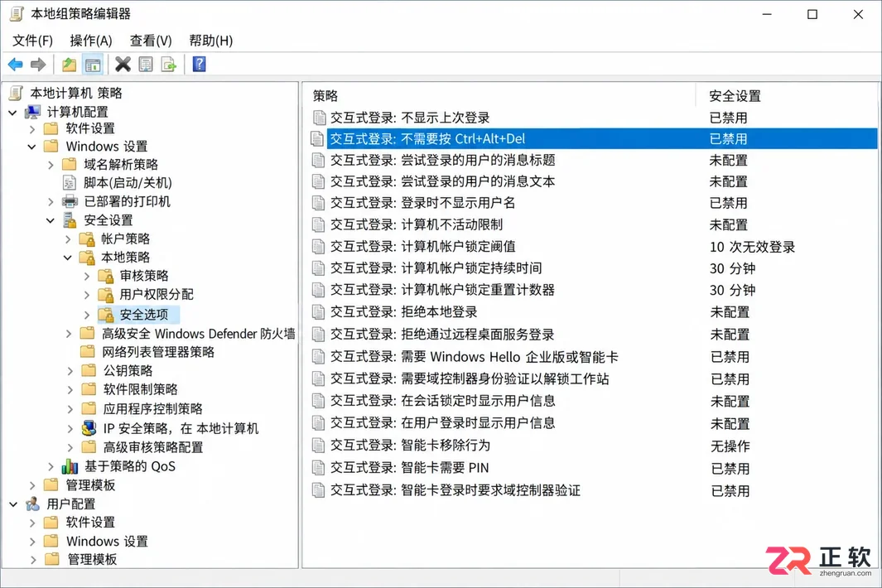The image size is (882, 588).
Task: Click the Export List toolbar icon
Action: tap(169, 65)
